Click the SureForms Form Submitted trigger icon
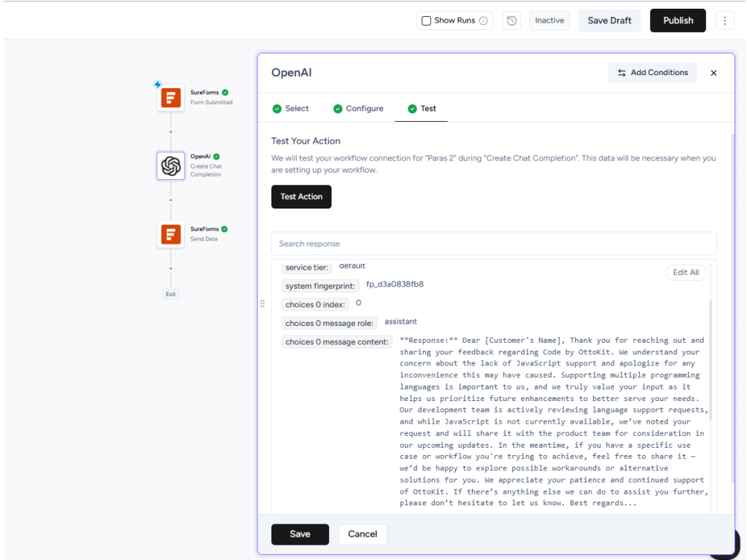 point(171,98)
